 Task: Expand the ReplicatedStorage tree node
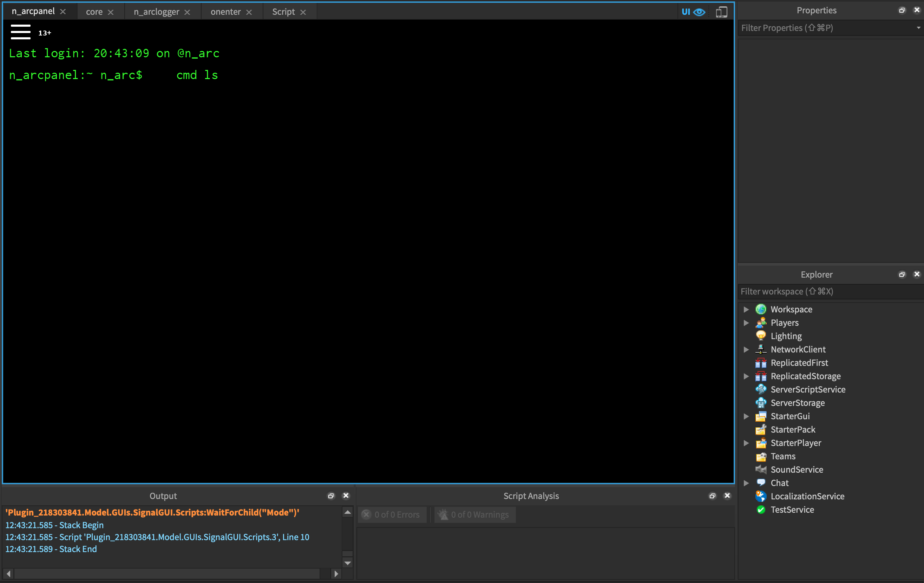[x=746, y=376]
